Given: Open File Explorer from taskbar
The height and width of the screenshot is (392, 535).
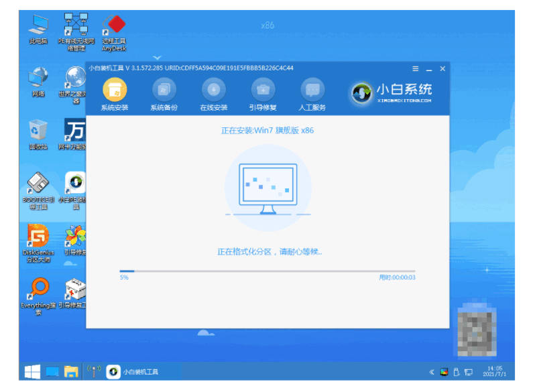Looking at the screenshot, I should coord(71,372).
